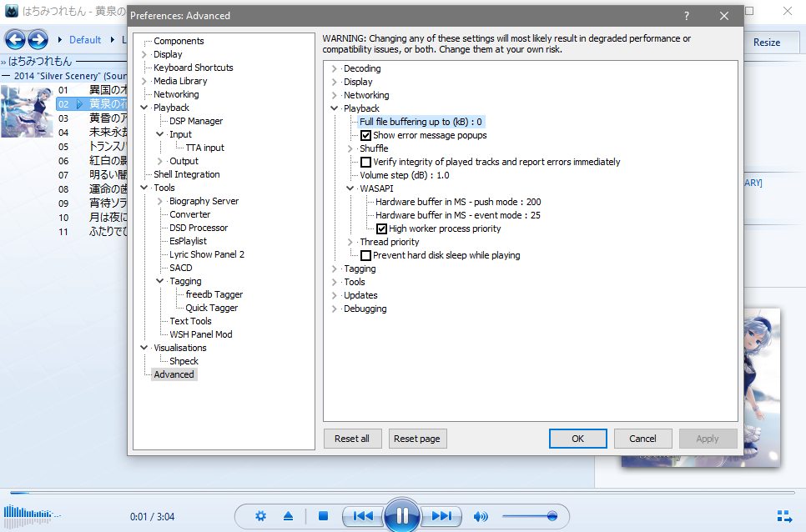
Task: Collapse the WASAPI node
Action: pos(350,188)
